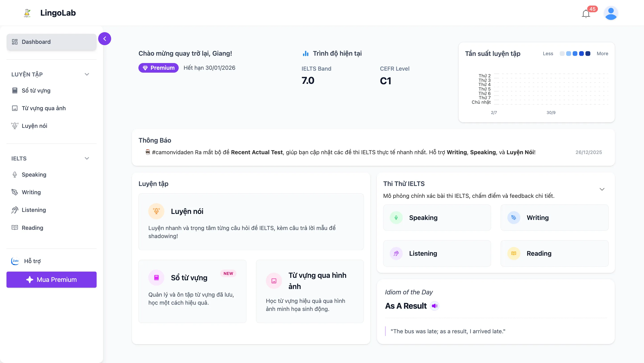The height and width of the screenshot is (363, 644).
Task: Open the Recent Actual Test announcement
Action: pos(256,152)
